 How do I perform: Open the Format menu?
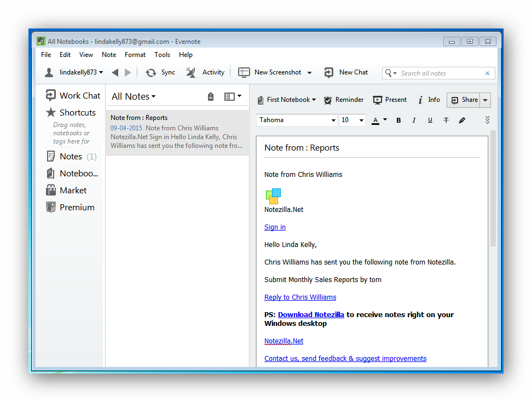click(x=135, y=55)
